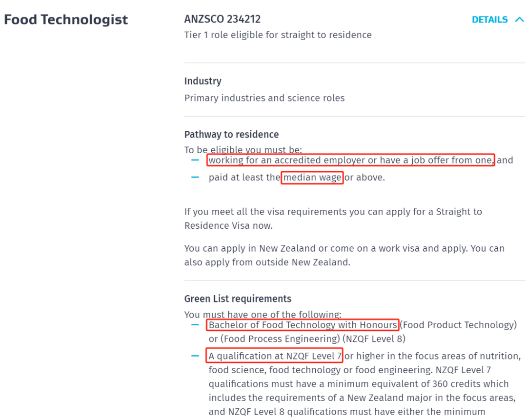Click the dash bullet before Bachelor of Food Technology
The height and width of the screenshot is (420, 527).
195,325
